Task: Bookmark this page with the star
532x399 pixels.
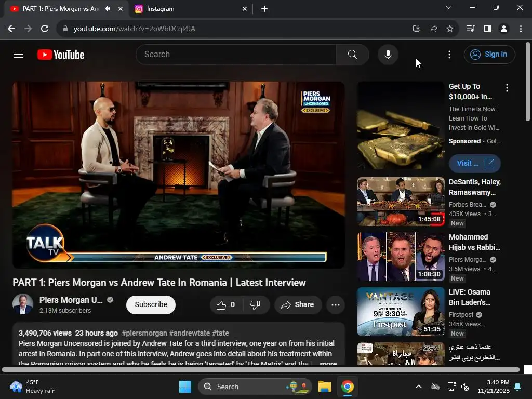Action: pyautogui.click(x=449, y=29)
